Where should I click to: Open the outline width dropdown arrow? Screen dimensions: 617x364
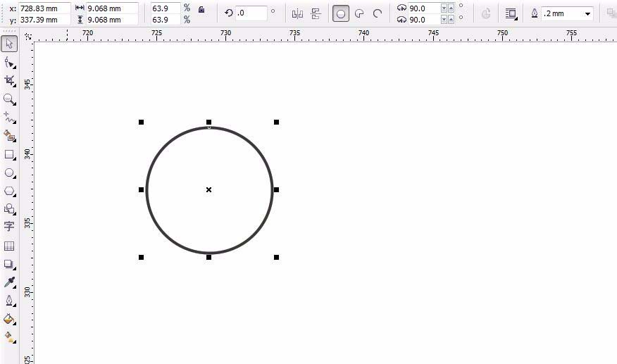pyautogui.click(x=587, y=14)
